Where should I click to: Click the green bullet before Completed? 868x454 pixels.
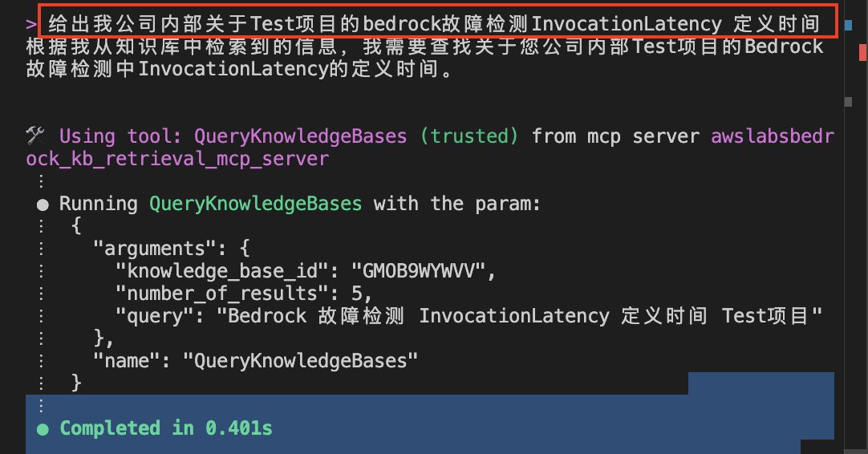click(43, 429)
